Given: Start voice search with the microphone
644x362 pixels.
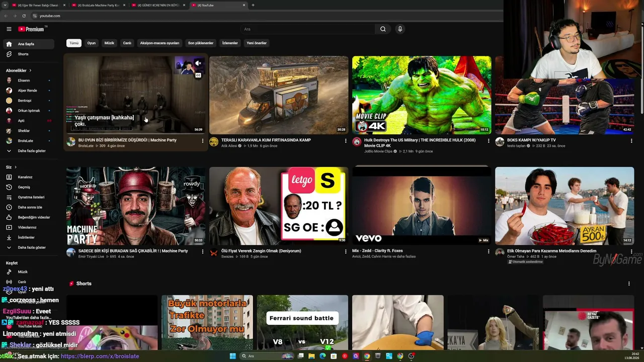Looking at the screenshot, I should (400, 29).
